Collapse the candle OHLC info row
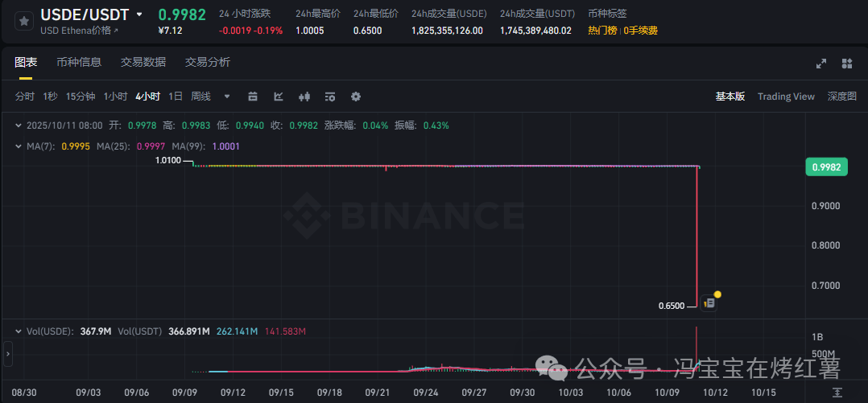 [x=19, y=125]
